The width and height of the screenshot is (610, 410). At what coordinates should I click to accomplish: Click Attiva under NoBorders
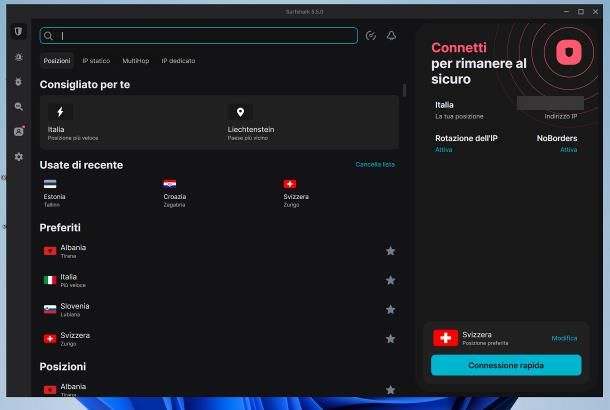(568, 150)
